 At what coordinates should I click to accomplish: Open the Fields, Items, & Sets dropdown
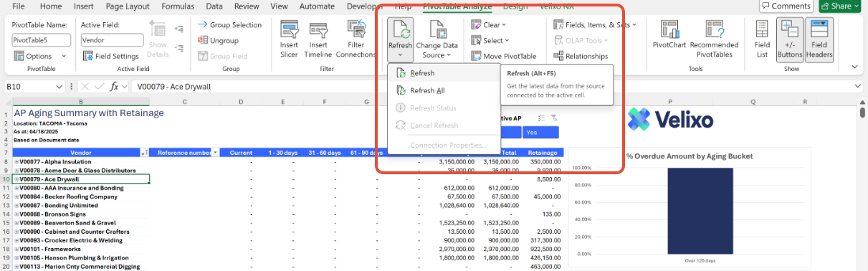(596, 24)
